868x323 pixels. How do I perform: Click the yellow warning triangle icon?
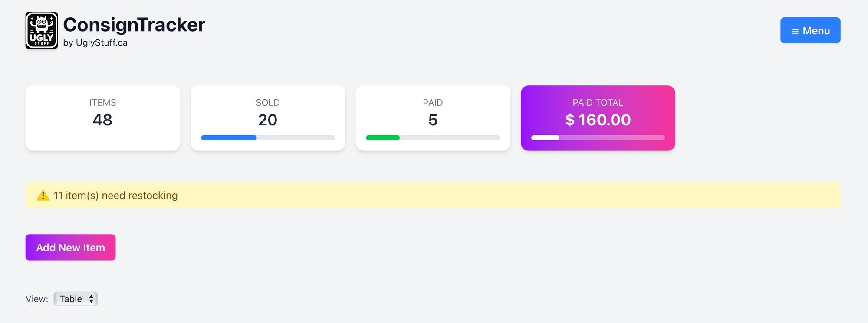click(43, 196)
